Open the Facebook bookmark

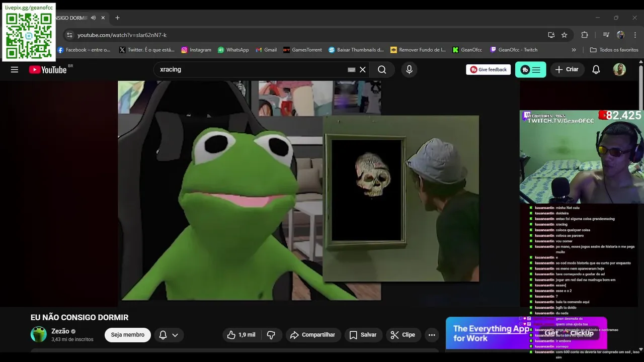[x=84, y=50]
